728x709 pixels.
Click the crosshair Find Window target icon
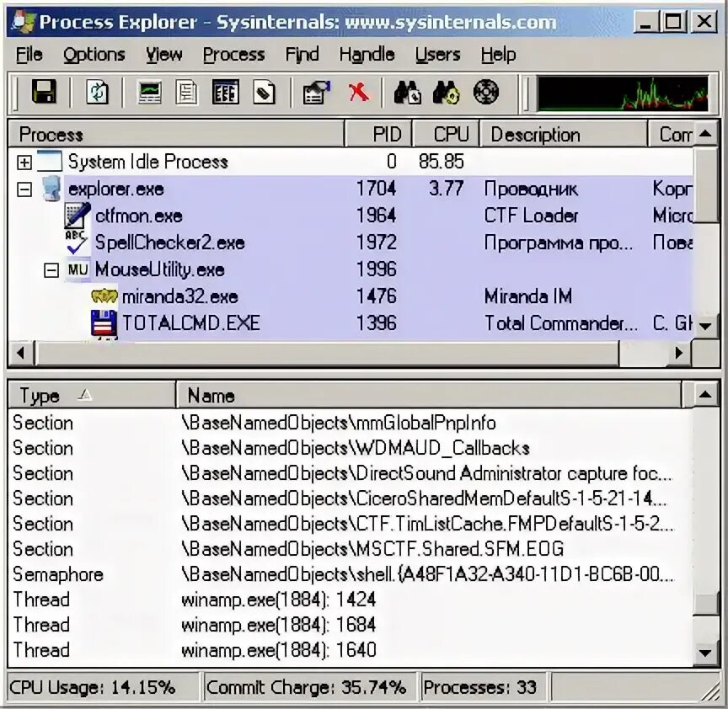486,92
